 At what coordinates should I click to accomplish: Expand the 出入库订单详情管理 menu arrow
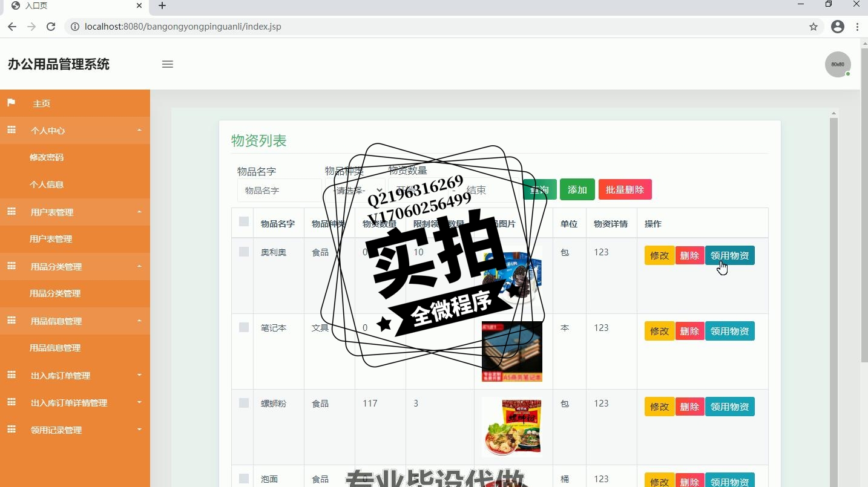pos(139,402)
